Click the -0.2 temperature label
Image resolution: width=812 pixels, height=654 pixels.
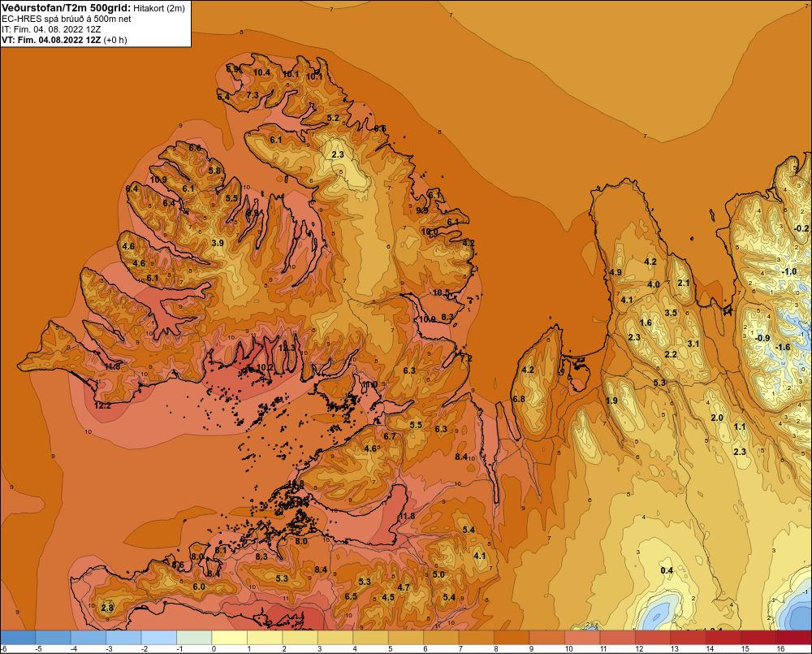coord(801,228)
